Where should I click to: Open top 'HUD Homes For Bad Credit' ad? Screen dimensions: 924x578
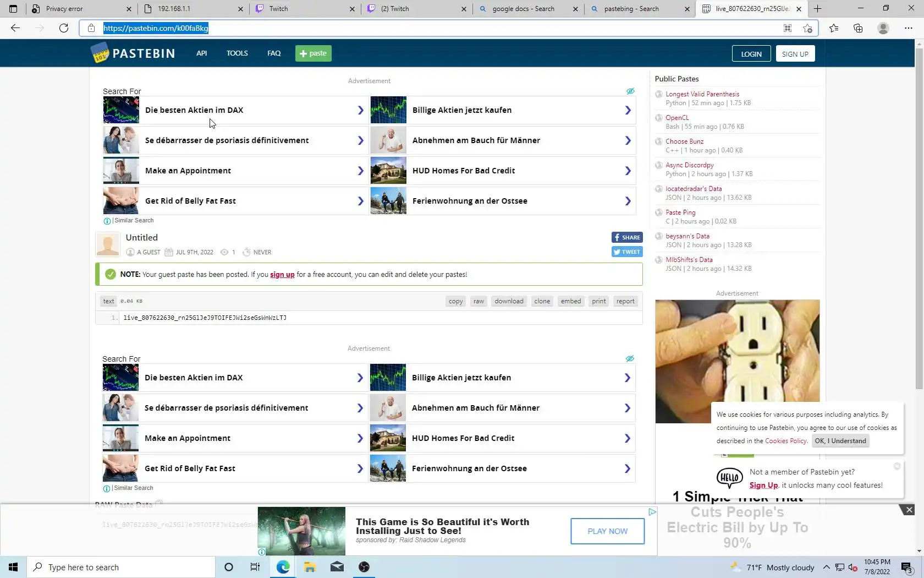point(503,171)
